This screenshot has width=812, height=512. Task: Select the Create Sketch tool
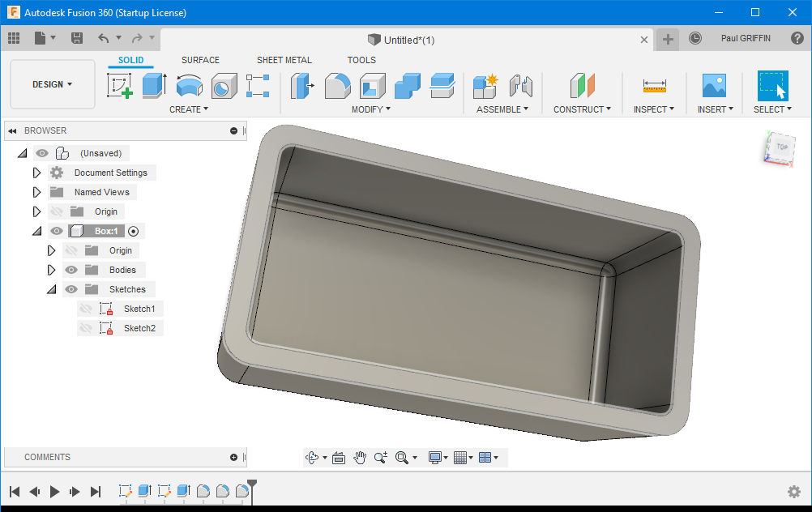click(x=120, y=85)
